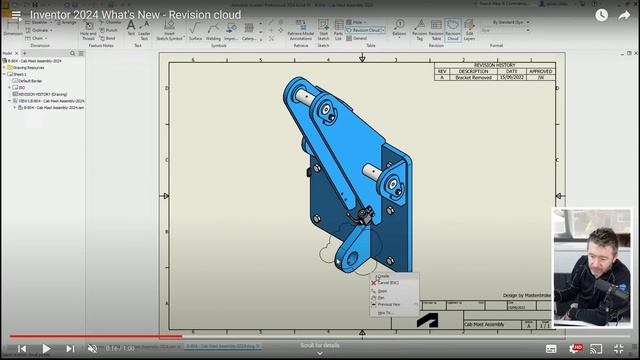This screenshot has width=640, height=360.
Task: Click the Caterpillar symbol tool
Action: click(x=249, y=31)
